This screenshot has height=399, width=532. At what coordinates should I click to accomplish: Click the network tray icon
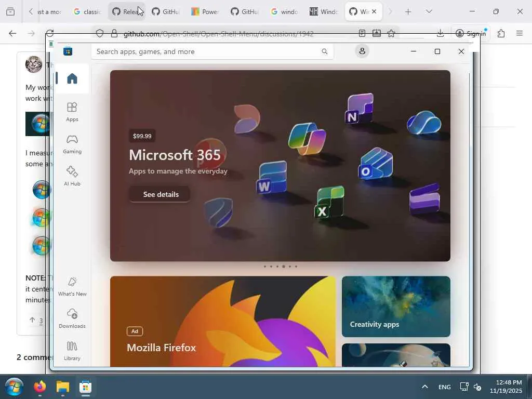click(464, 387)
